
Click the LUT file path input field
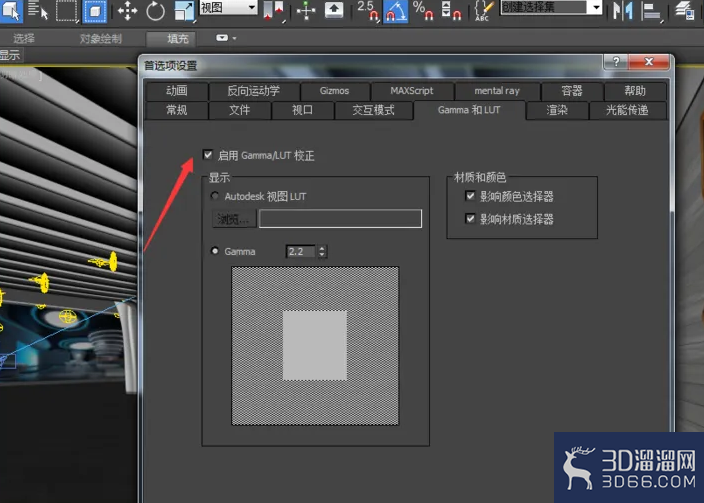340,219
